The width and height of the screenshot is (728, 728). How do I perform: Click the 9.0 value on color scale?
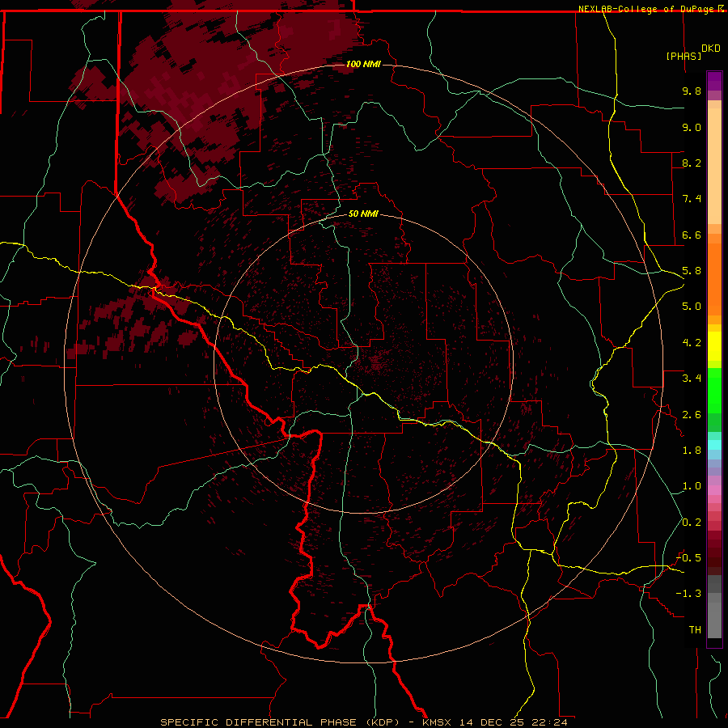click(x=692, y=127)
